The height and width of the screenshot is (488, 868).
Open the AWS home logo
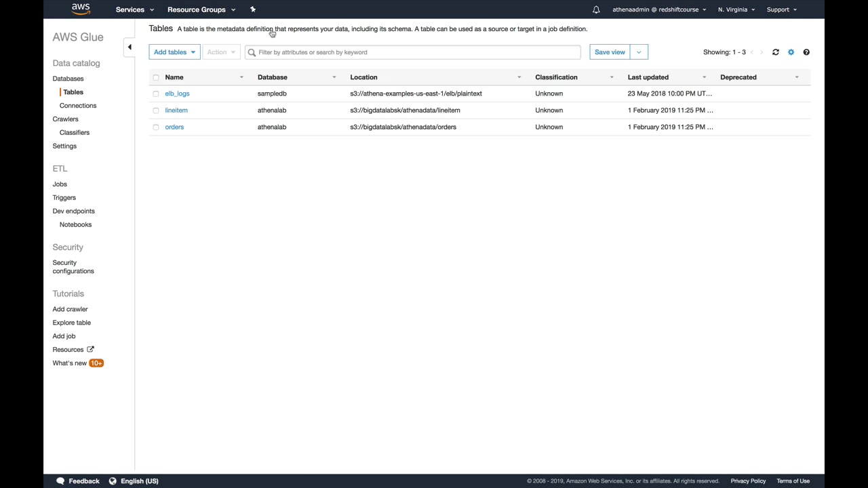pyautogui.click(x=81, y=9)
